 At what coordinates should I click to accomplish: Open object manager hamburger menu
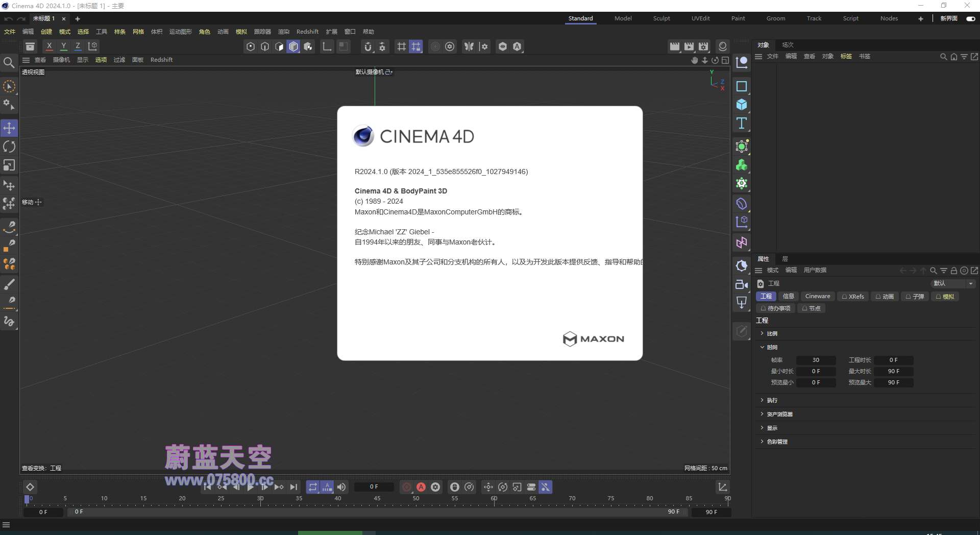[758, 56]
